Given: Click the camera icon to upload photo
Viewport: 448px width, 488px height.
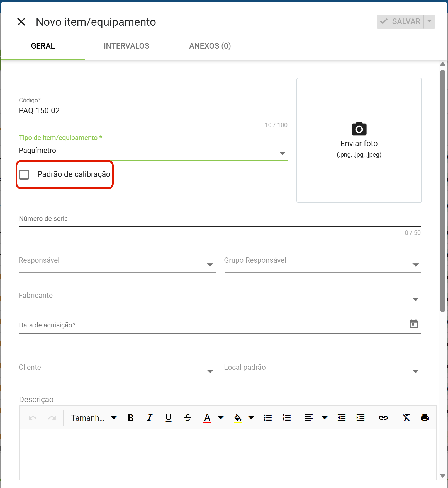Looking at the screenshot, I should [359, 129].
